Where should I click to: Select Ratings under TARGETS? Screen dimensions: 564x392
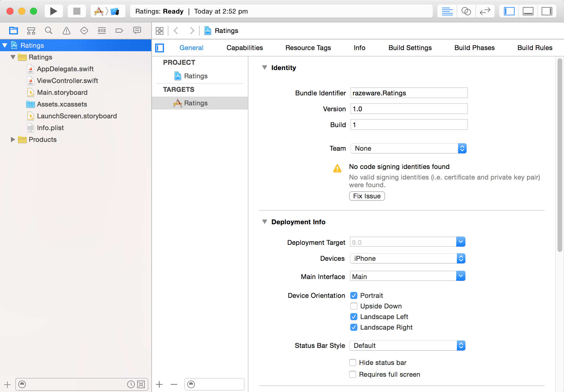pos(200,103)
